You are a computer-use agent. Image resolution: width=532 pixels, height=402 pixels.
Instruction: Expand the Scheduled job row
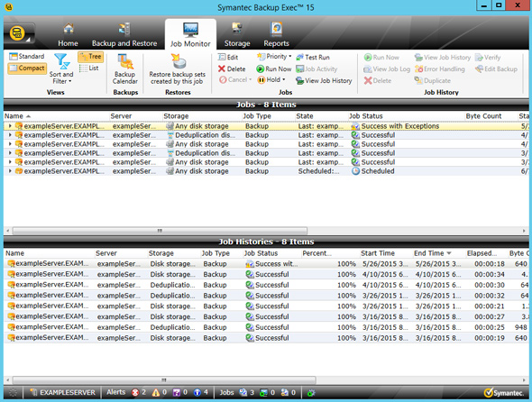[x=10, y=171]
